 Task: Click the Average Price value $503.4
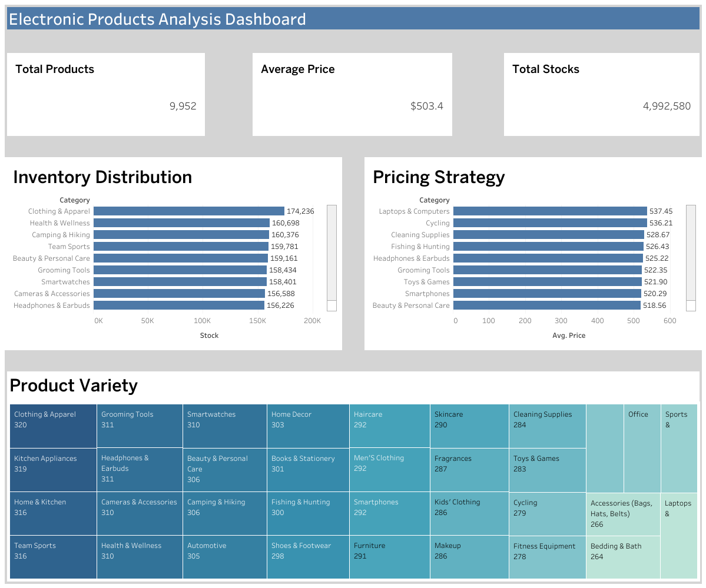coord(427,107)
